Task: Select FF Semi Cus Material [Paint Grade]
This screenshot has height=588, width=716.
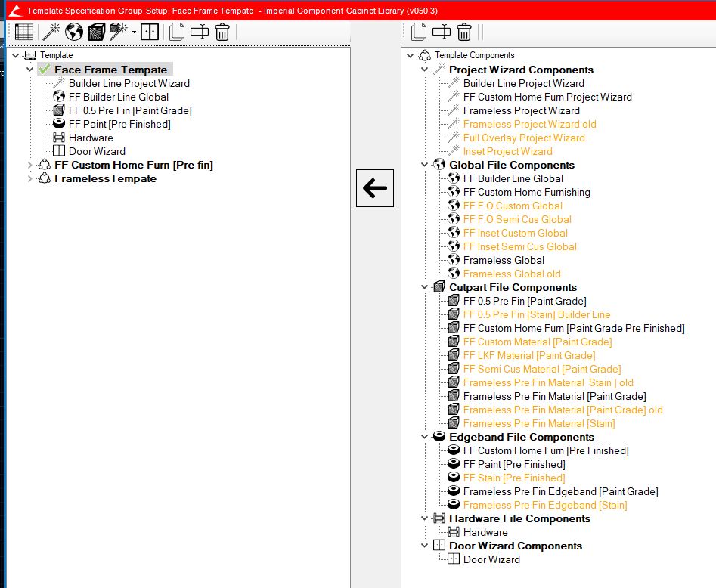Action: point(542,369)
